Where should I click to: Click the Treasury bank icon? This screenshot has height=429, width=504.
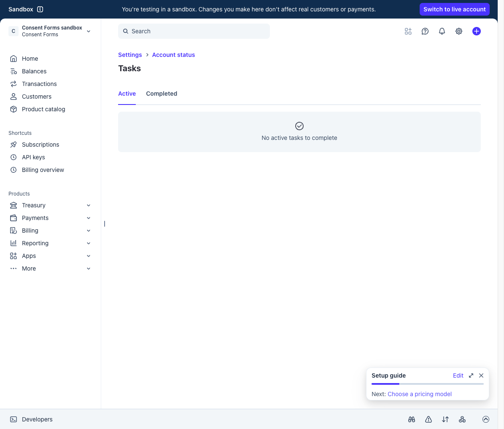coord(13,205)
